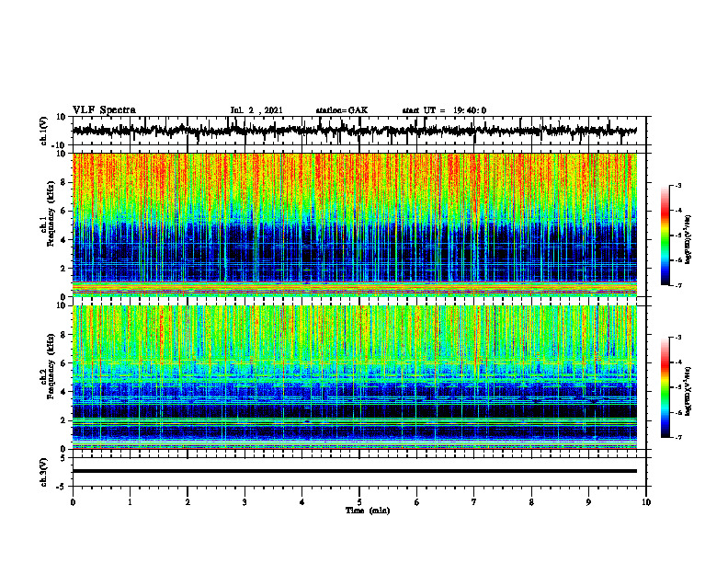
Task: Click the "2" kHz tick of ch.2 spectrogram
Action: (x=64, y=420)
